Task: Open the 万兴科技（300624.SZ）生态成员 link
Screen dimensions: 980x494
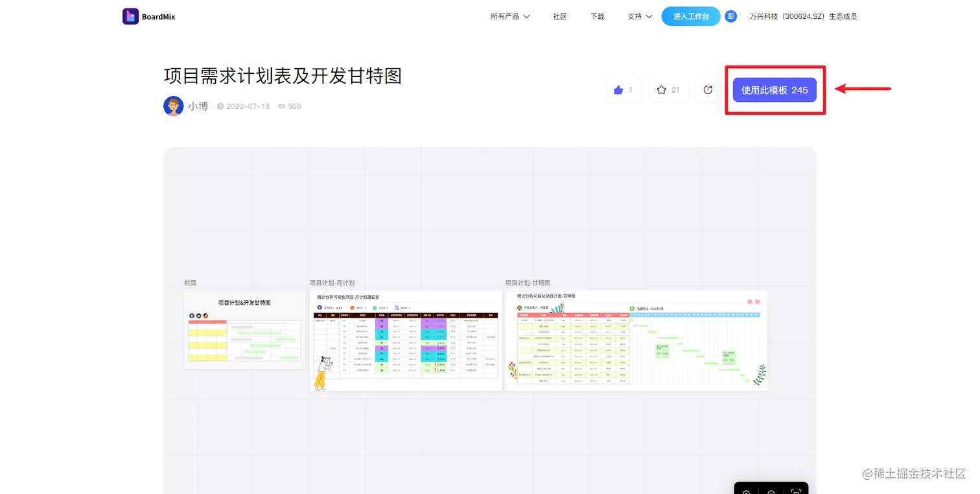Action: (803, 17)
